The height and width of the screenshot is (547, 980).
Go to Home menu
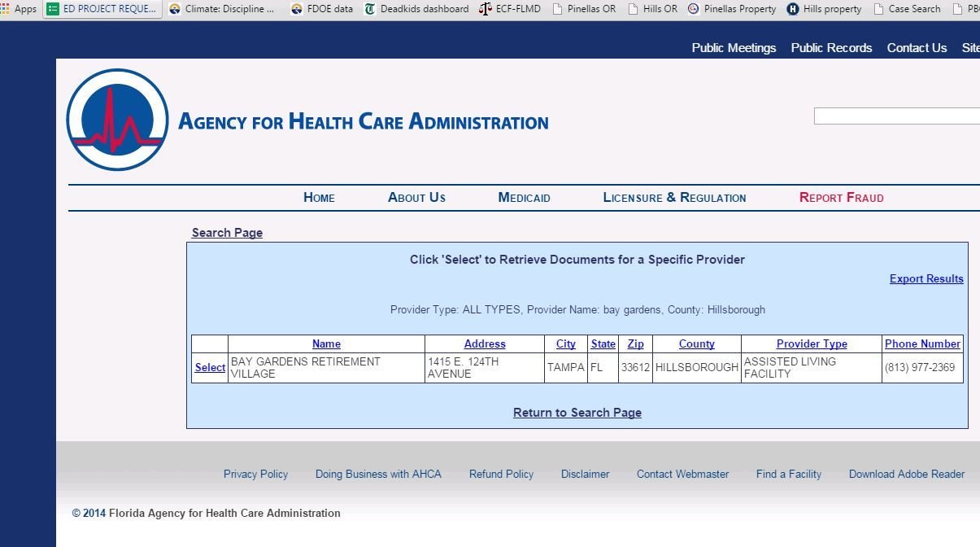pos(319,198)
